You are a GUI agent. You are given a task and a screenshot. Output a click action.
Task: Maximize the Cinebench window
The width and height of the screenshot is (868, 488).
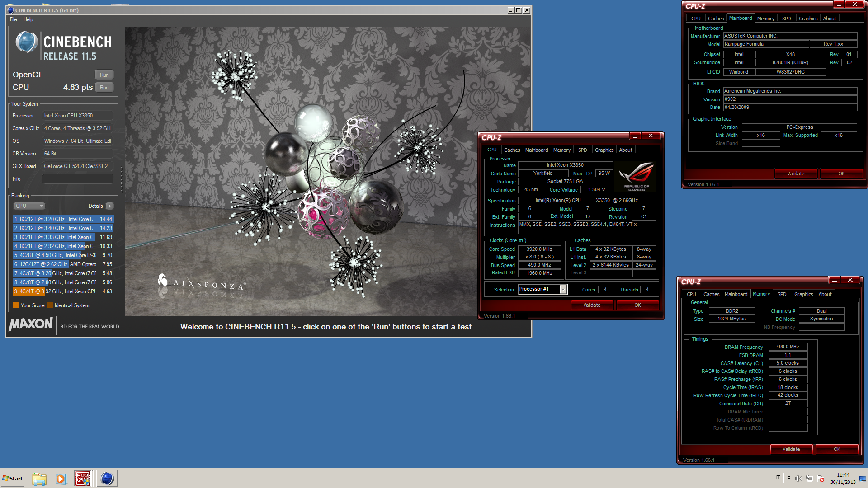(x=518, y=10)
